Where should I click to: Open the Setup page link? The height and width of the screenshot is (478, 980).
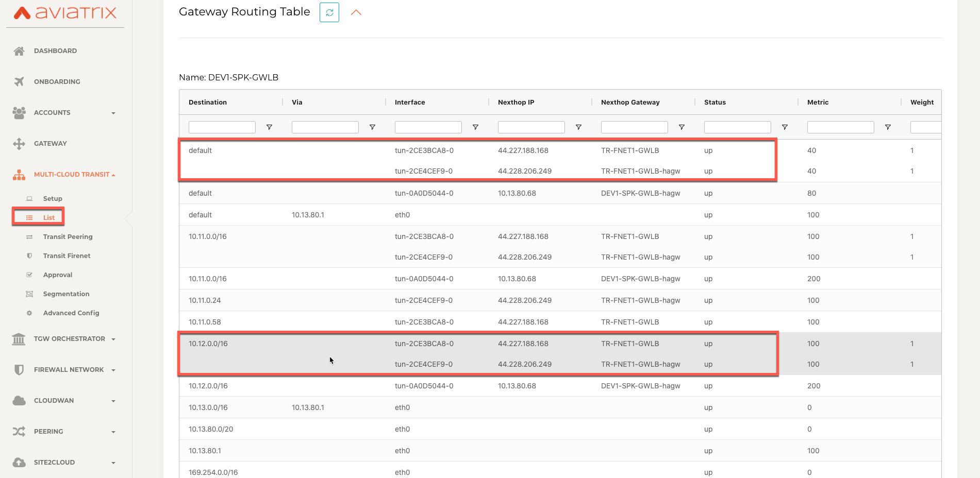[53, 199]
